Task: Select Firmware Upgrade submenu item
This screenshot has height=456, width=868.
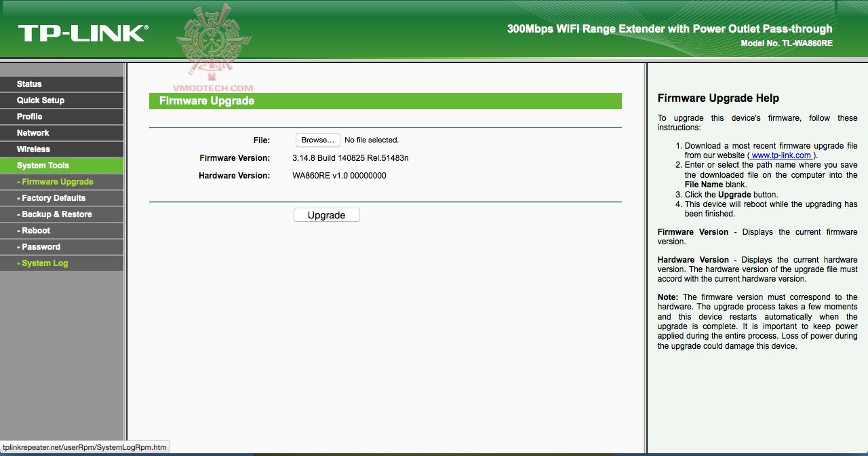Action: click(x=62, y=182)
